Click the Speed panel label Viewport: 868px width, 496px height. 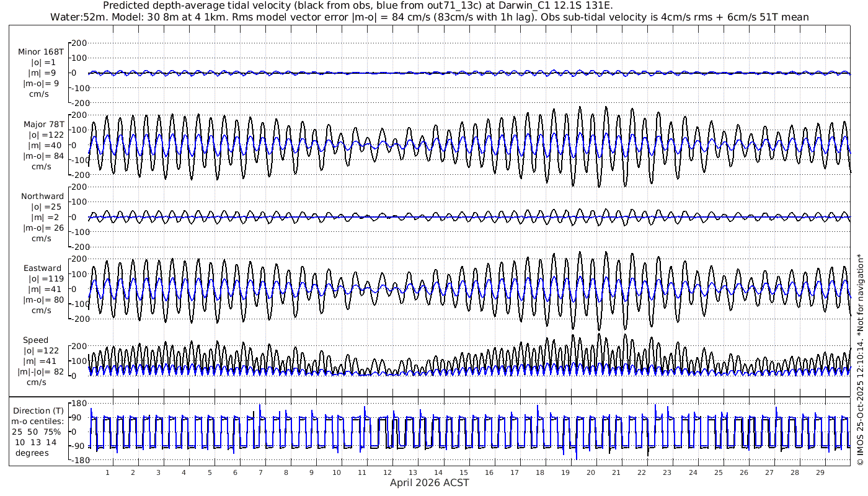click(x=35, y=340)
